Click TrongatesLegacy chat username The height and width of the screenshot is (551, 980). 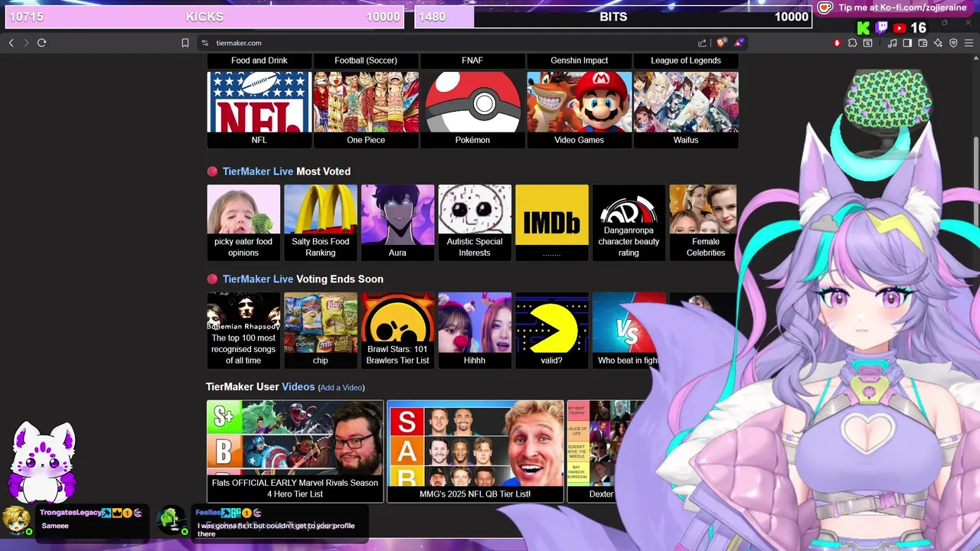click(x=70, y=513)
